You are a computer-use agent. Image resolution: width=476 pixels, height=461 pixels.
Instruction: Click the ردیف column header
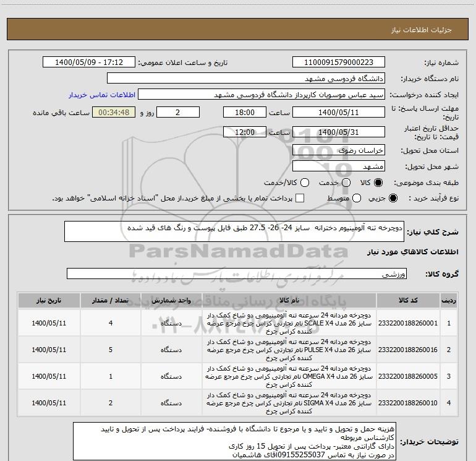point(449,301)
